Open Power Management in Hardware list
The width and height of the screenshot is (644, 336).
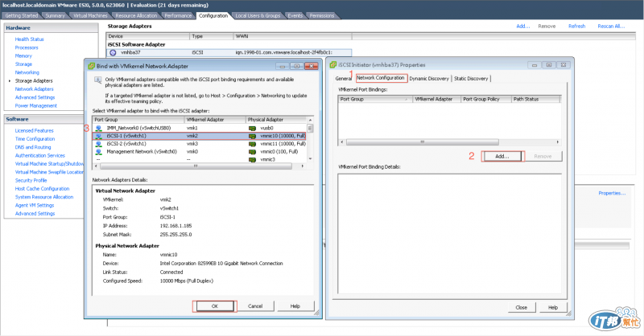coord(35,106)
